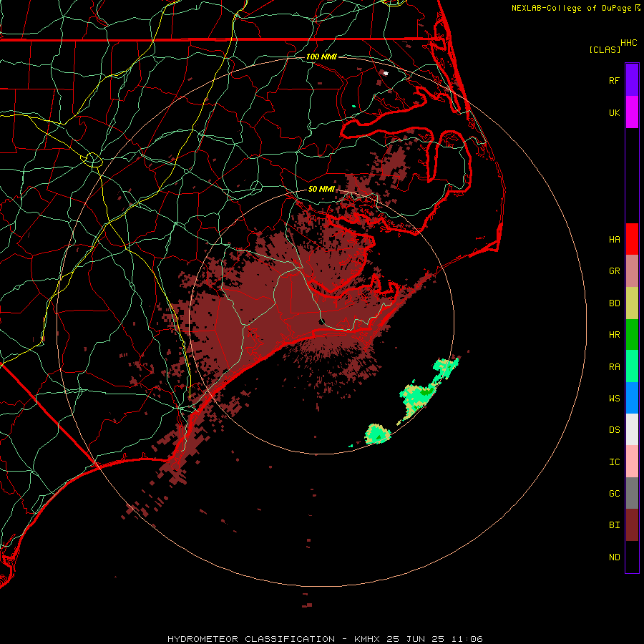Click the RF purple legend swatch

tap(632, 80)
